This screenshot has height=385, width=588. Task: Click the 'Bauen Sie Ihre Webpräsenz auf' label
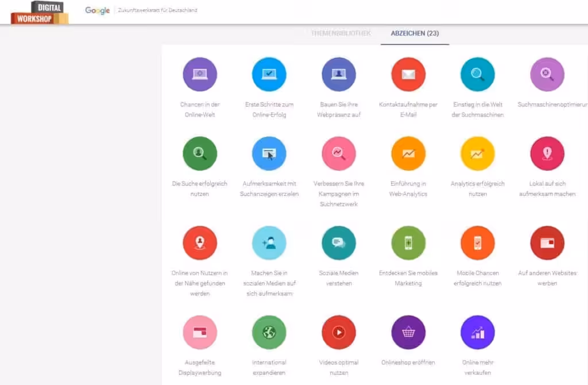tap(339, 110)
